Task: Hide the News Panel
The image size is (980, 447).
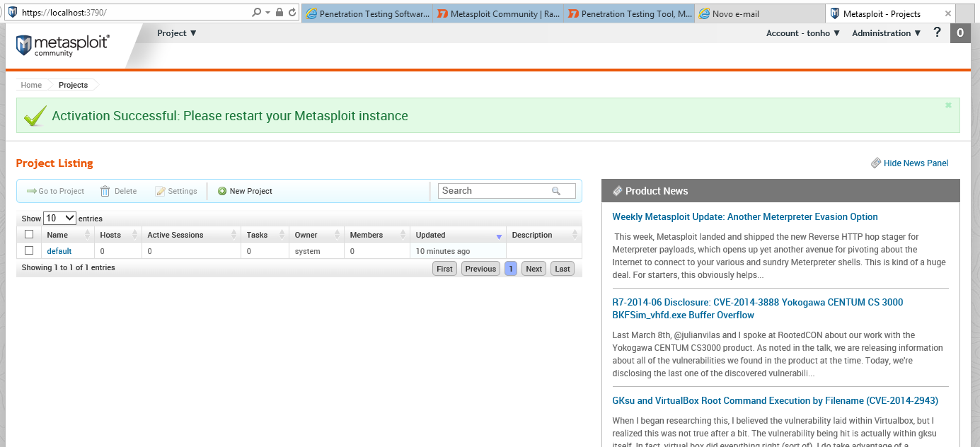Action: 910,163
